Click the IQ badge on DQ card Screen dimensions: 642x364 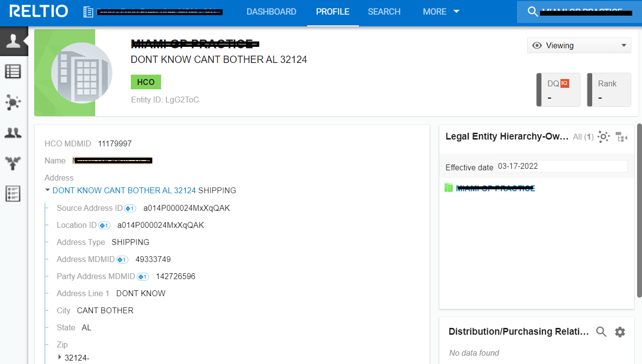point(565,83)
